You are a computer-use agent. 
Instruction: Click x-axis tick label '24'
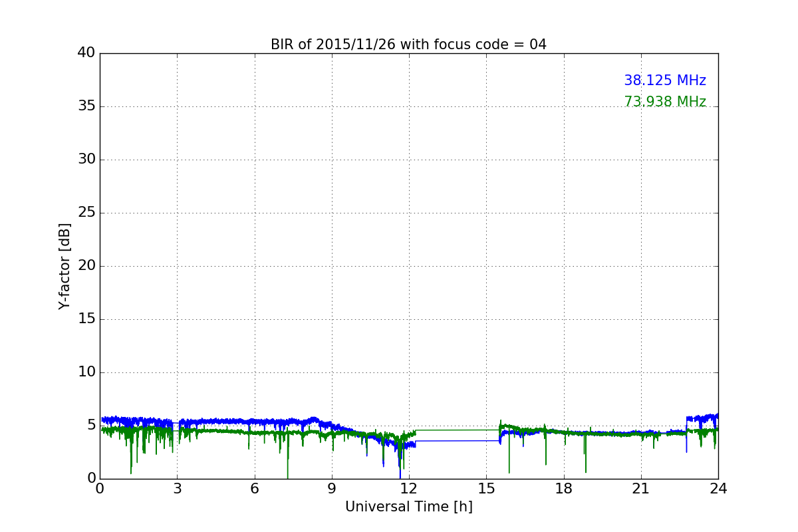coord(718,489)
